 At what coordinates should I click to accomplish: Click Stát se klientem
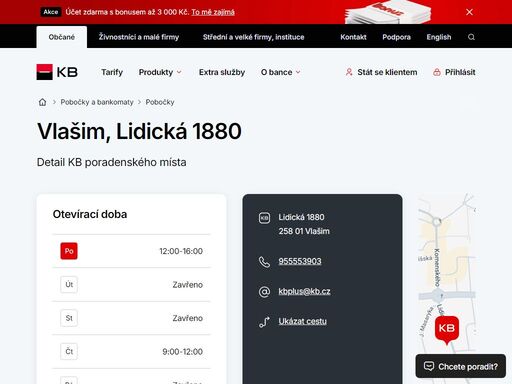point(381,72)
